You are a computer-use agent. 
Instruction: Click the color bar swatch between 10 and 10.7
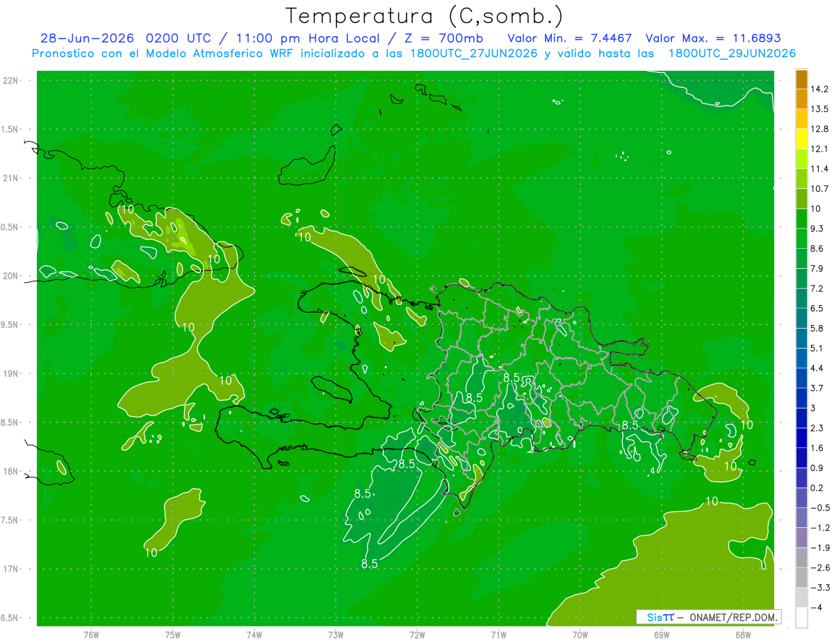(801, 199)
